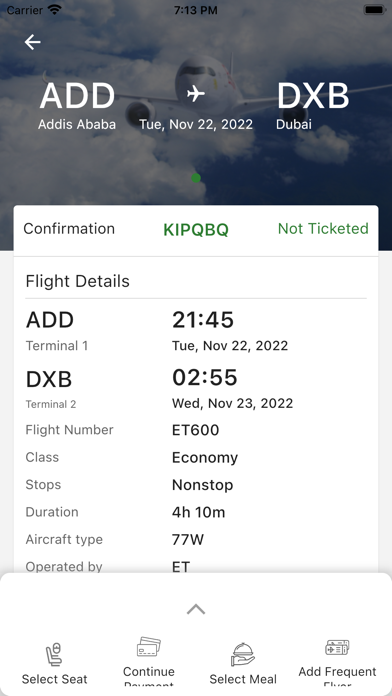Click the Continue Payment label
The image size is (392, 696).
point(149,676)
